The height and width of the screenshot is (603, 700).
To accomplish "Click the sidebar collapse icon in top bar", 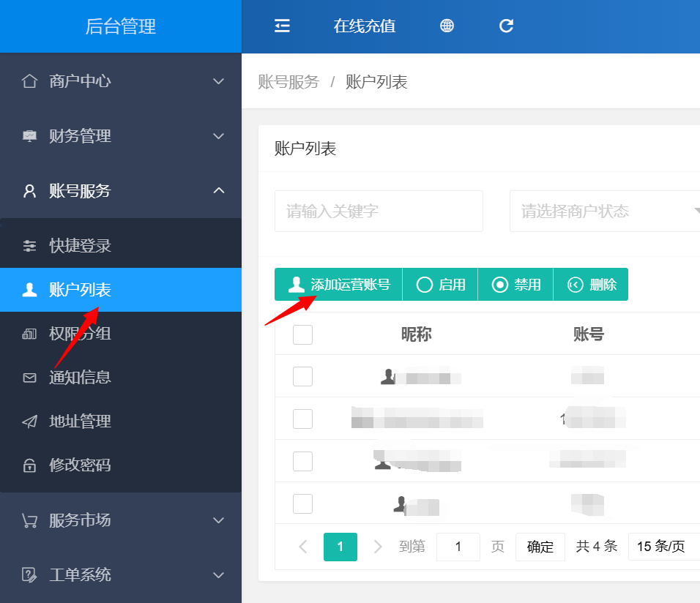I will pyautogui.click(x=282, y=26).
